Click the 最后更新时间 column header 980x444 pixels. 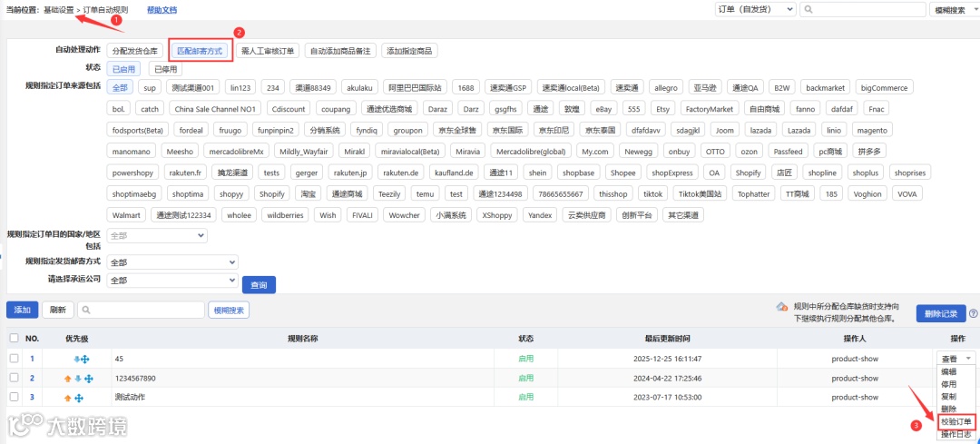[x=668, y=339]
